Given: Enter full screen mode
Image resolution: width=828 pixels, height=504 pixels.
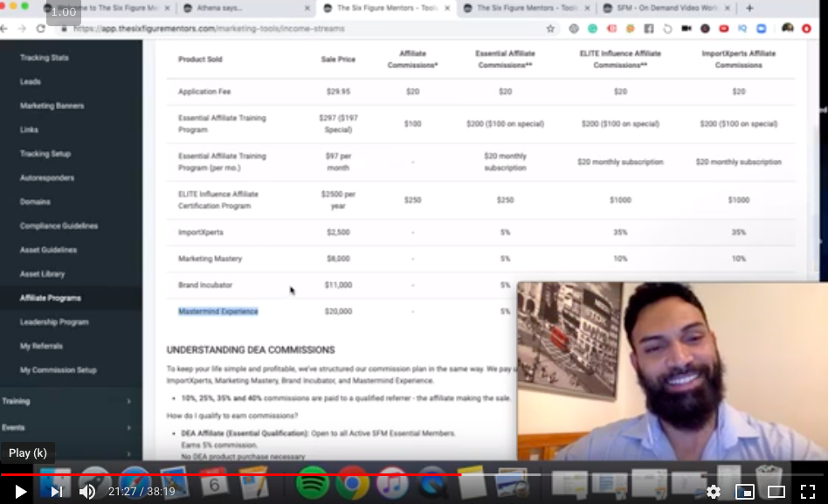Looking at the screenshot, I should coord(808,492).
